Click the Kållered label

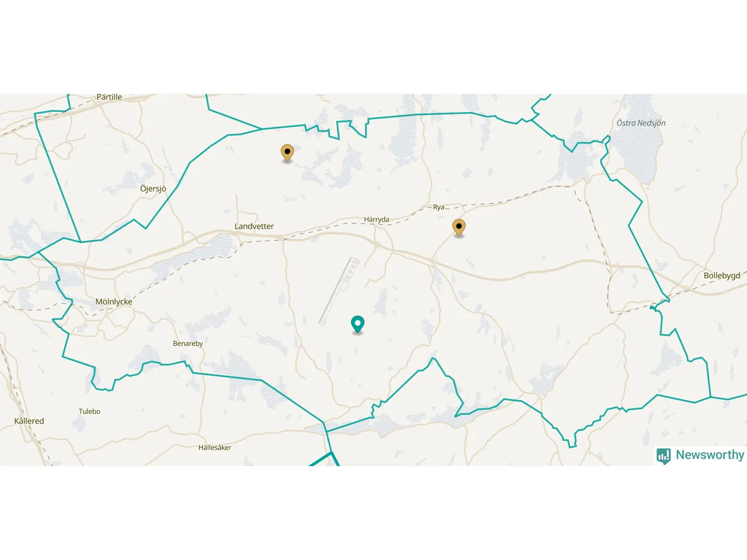(29, 421)
